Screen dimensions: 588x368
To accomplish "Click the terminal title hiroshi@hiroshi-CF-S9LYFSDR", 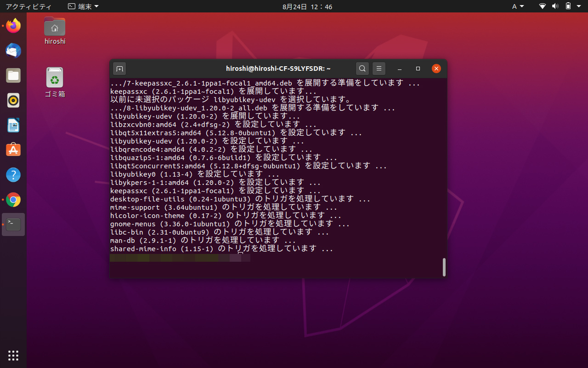I will point(278,69).
